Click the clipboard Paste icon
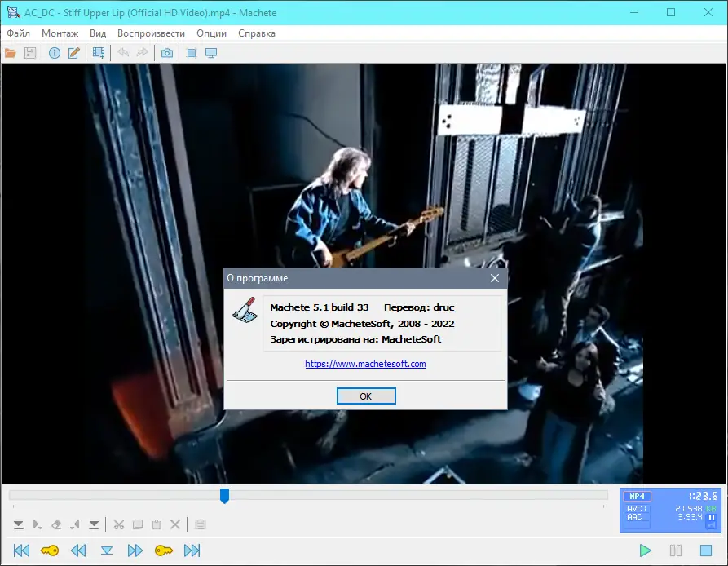This screenshot has width=728, height=566. [157, 524]
